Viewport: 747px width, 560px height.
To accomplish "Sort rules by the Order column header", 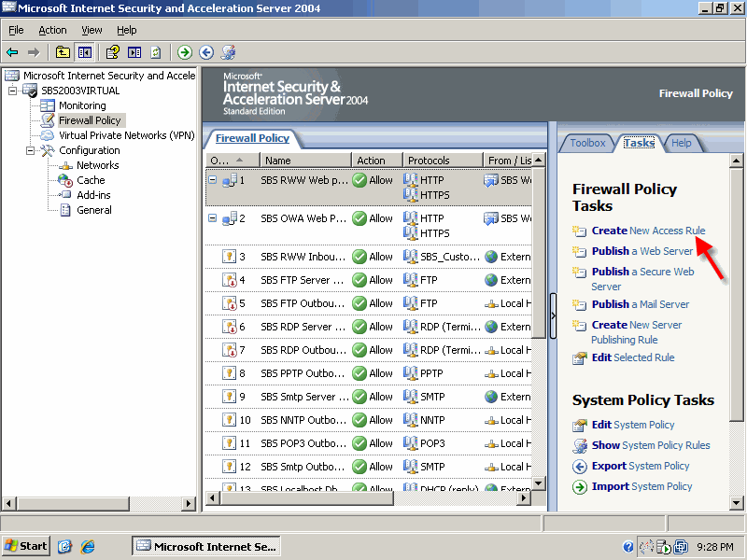I will click(x=233, y=161).
